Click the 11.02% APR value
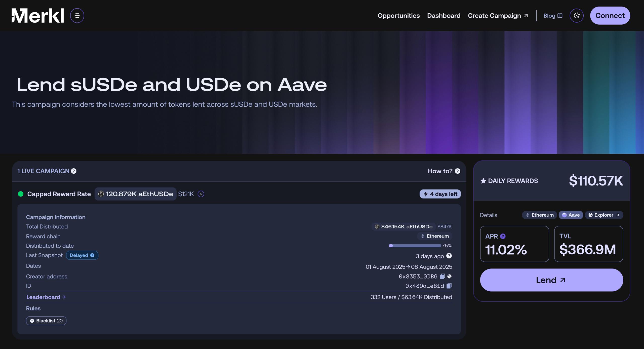 (506, 249)
